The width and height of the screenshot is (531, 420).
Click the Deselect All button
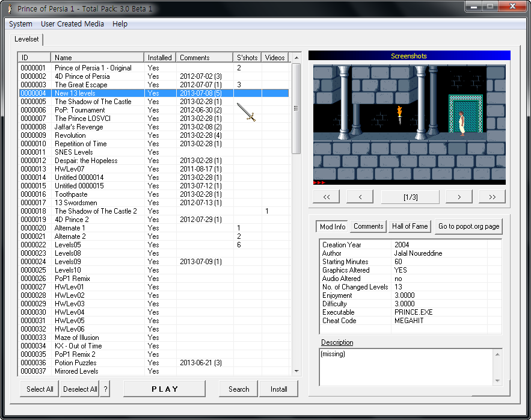(80, 389)
